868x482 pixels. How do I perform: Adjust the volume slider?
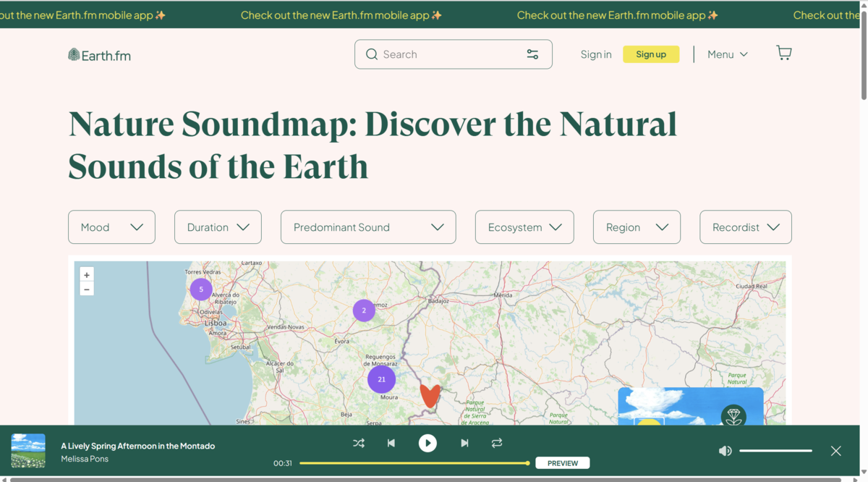pos(775,451)
